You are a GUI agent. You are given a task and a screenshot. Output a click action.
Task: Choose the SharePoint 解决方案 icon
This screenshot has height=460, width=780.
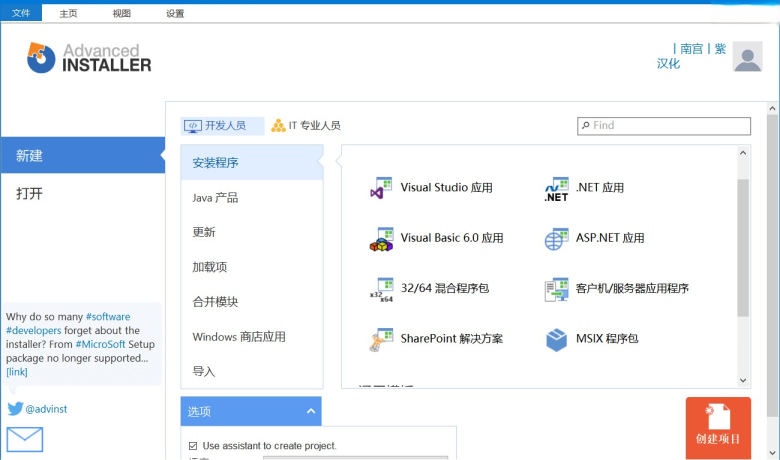click(382, 340)
